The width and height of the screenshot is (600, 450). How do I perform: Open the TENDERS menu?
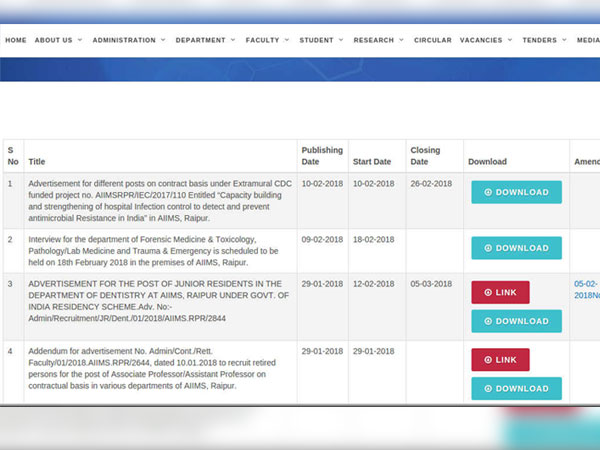pos(540,40)
